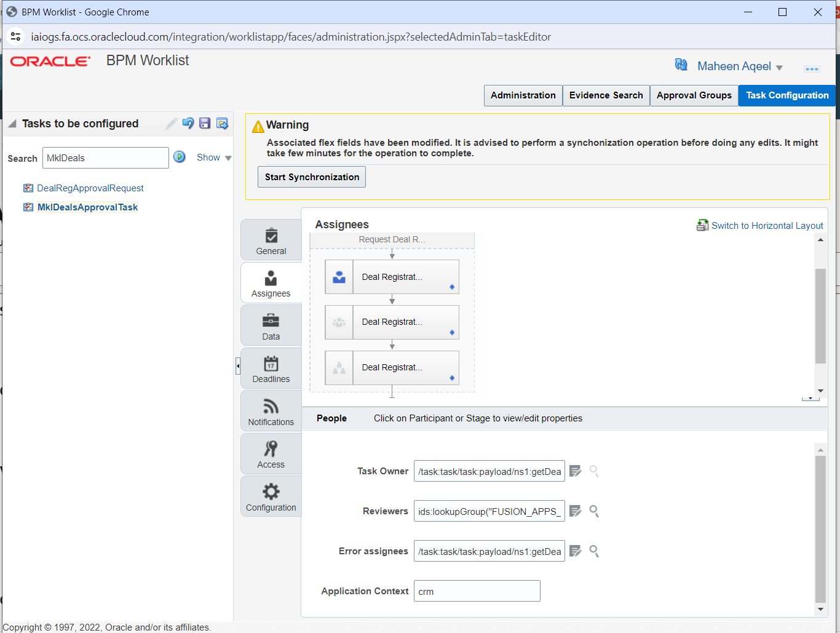Save the task configuration using diskette icon
Screen dimensions: 840x633
pyautogui.click(x=205, y=124)
